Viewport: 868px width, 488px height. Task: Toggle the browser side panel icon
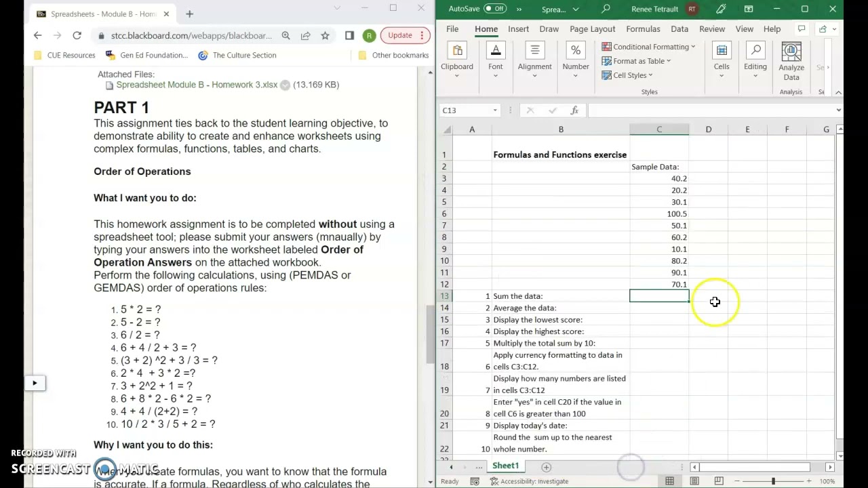coord(350,35)
